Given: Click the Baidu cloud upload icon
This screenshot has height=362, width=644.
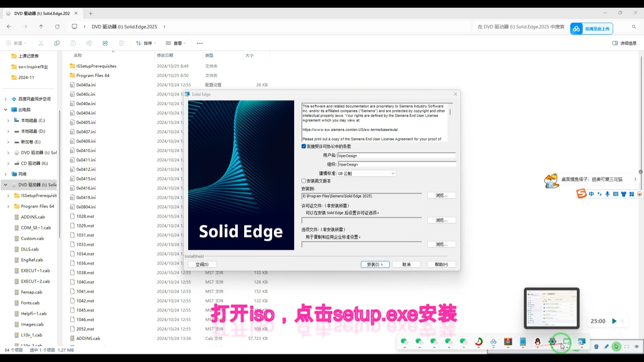Looking at the screenshot, I should click(x=577, y=29).
